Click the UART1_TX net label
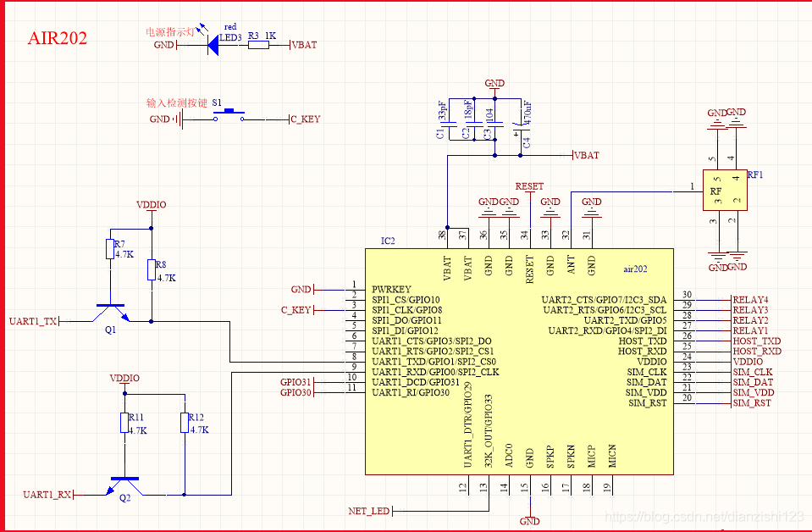The width and height of the screenshot is (812, 532). coord(33,322)
